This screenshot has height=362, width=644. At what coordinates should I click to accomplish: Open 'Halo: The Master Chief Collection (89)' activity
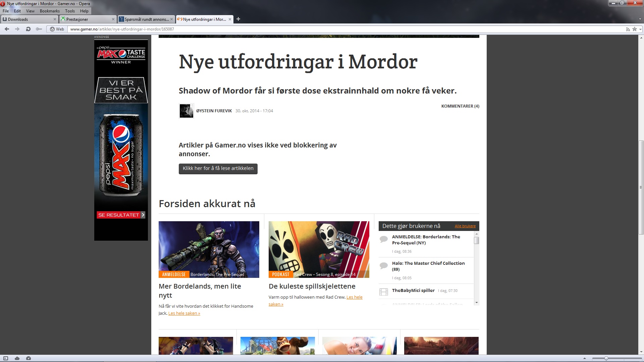pos(428,266)
